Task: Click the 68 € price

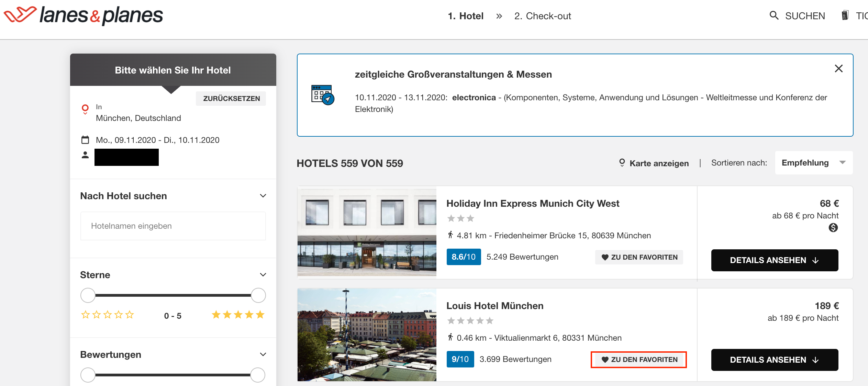Action: click(829, 203)
